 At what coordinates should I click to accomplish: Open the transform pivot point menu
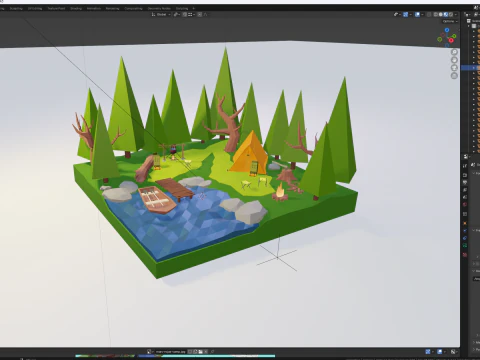177,14
